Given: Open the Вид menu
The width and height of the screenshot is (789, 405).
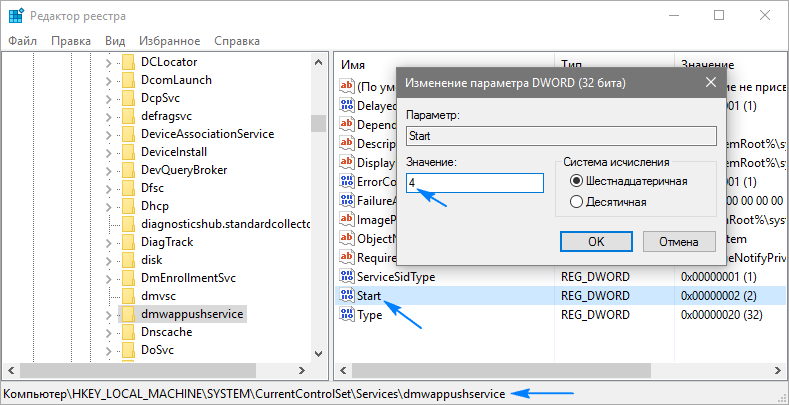Looking at the screenshot, I should [115, 41].
